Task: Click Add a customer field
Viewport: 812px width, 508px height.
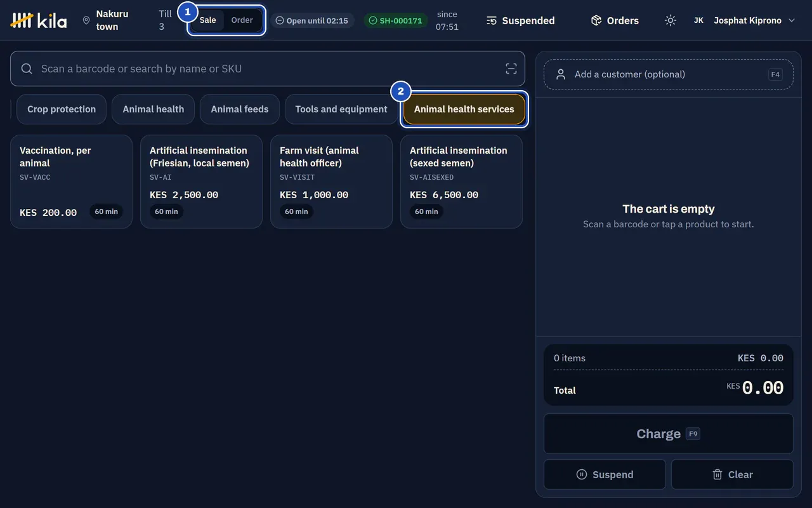Action: [x=669, y=74]
